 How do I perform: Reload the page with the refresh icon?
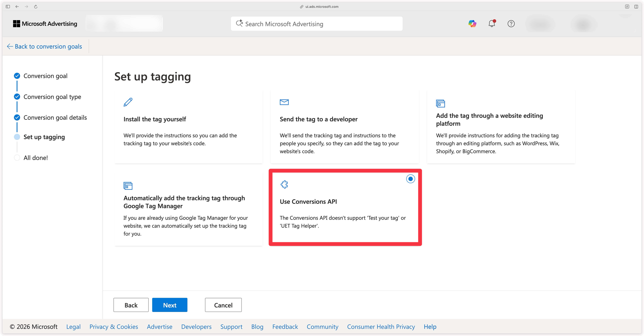tap(35, 7)
